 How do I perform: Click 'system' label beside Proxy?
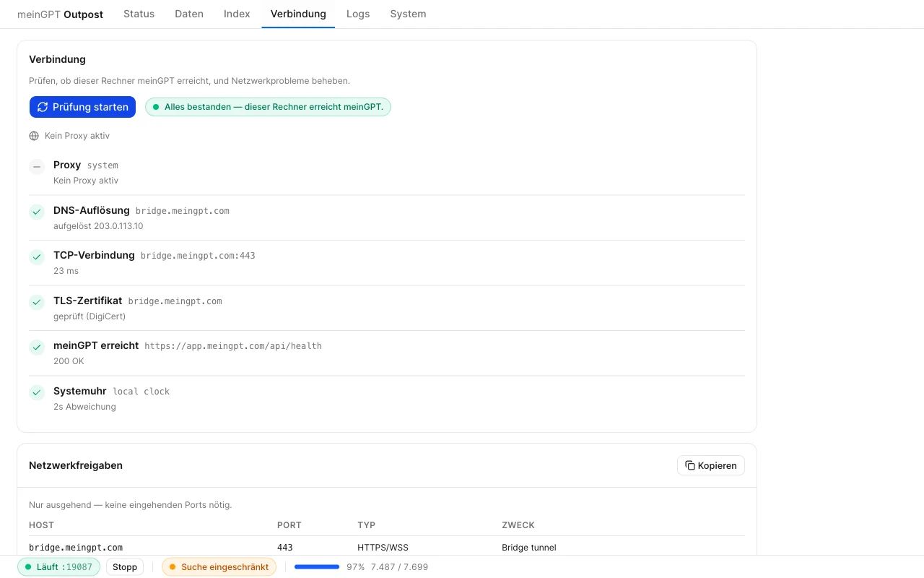point(103,165)
